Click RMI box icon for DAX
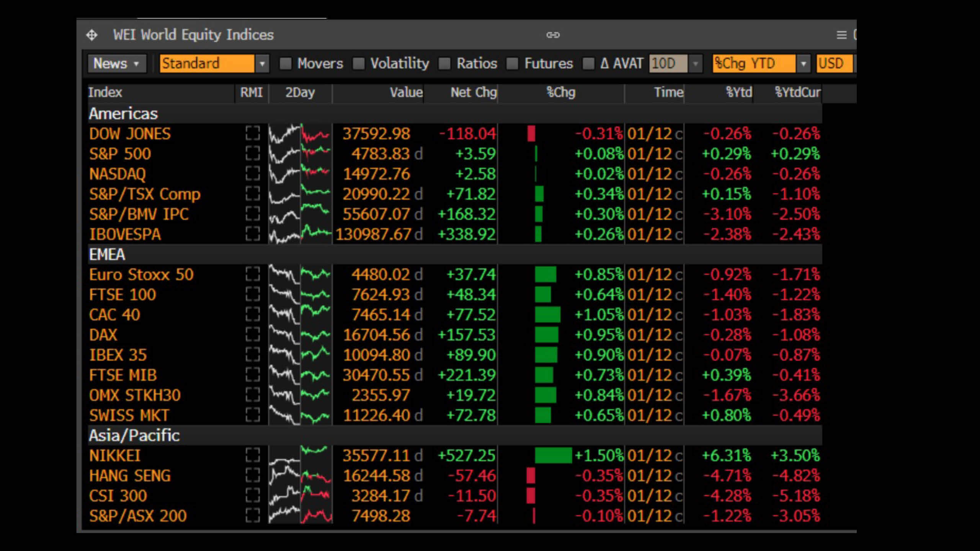Image resolution: width=980 pixels, height=551 pixels. (x=253, y=334)
